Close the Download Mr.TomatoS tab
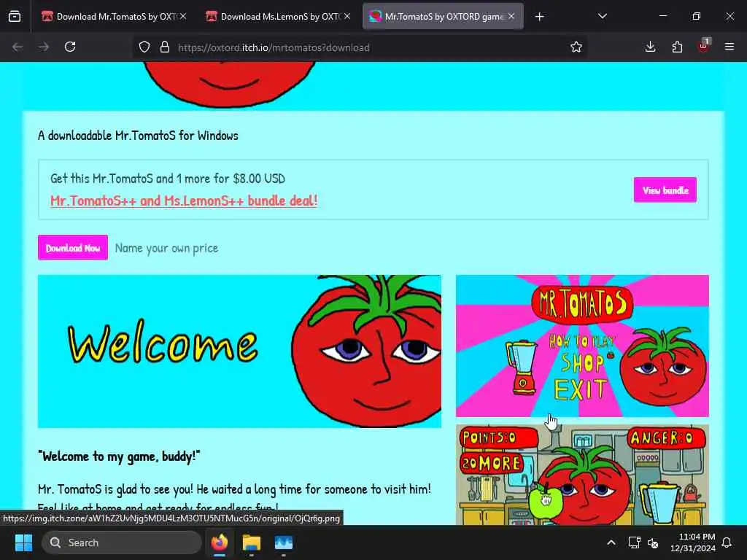Viewport: 747px width, 560px height. coord(183,16)
